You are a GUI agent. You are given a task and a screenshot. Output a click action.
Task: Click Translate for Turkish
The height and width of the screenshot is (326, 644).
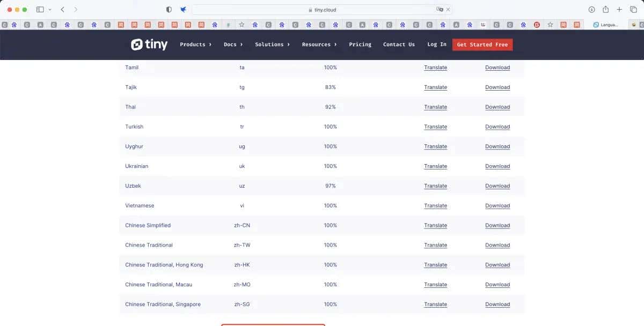435,127
